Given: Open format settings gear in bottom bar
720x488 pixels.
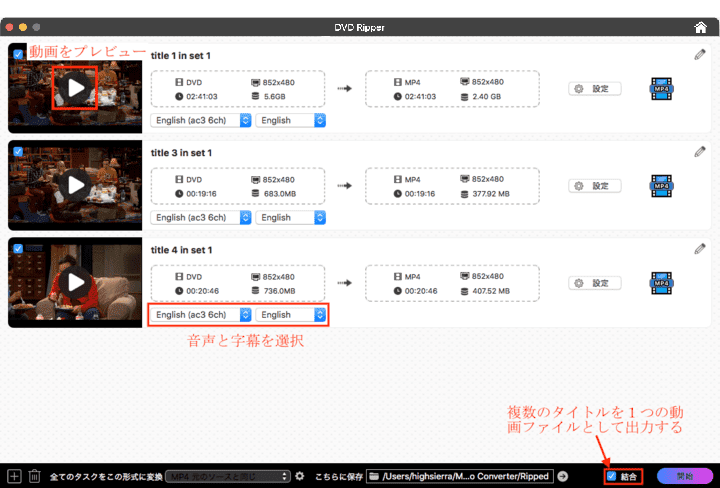Looking at the screenshot, I should point(300,476).
